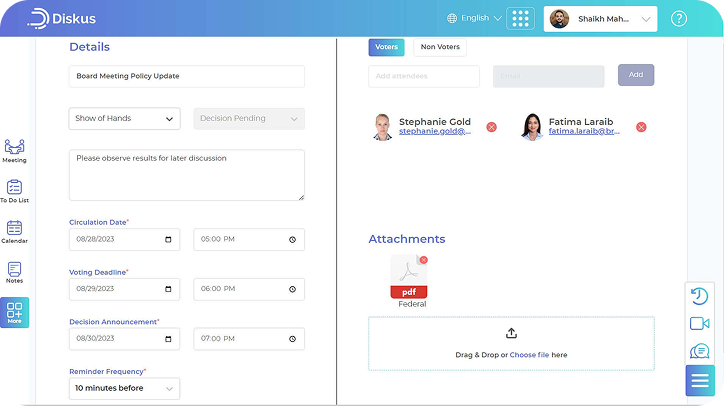Expand the English language selector
724x406 pixels.
[475, 18]
